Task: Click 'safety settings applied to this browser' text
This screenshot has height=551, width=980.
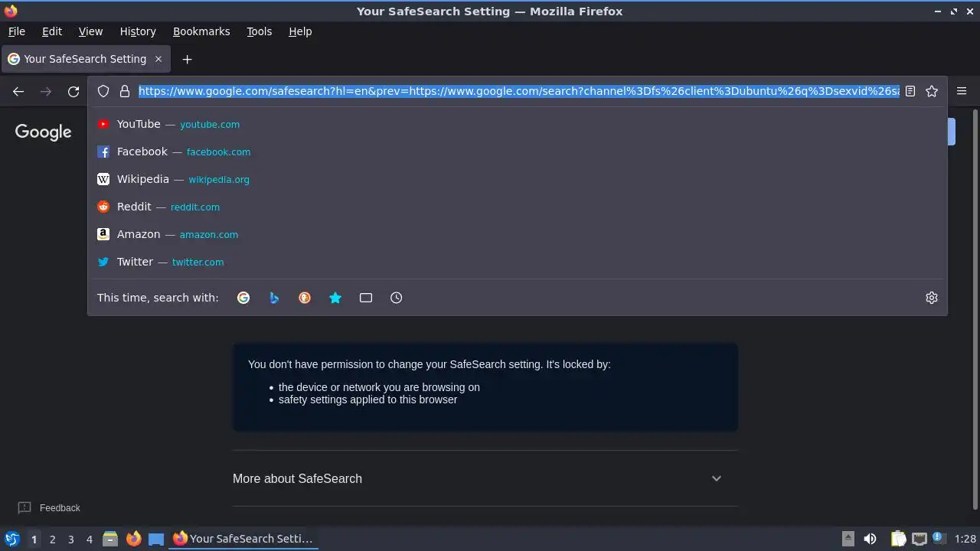Action: [x=367, y=399]
